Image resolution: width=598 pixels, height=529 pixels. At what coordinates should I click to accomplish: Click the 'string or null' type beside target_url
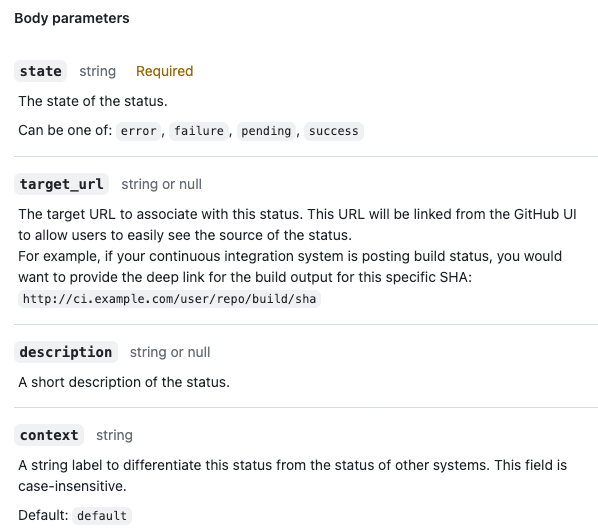point(161,184)
